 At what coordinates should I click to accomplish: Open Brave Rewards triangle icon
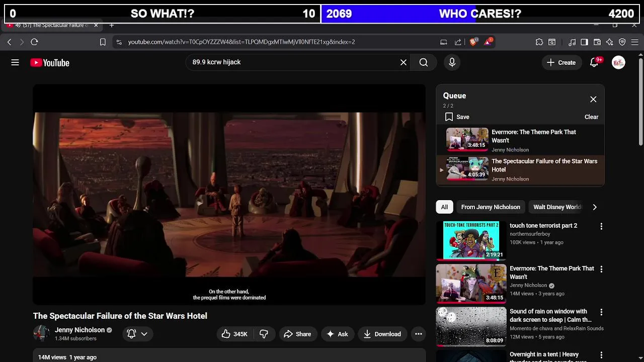488,42
